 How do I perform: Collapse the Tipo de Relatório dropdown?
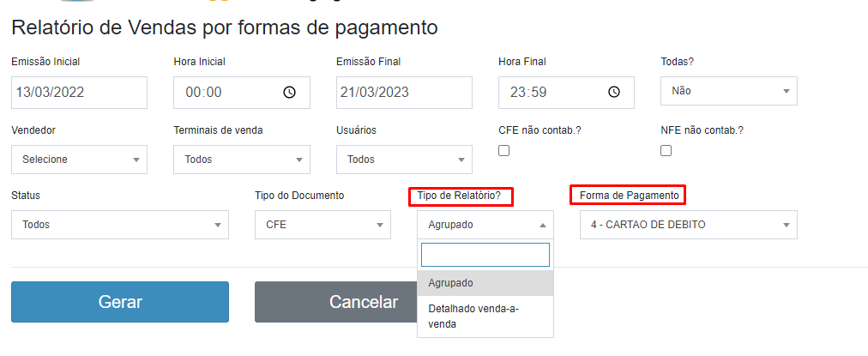tap(485, 225)
